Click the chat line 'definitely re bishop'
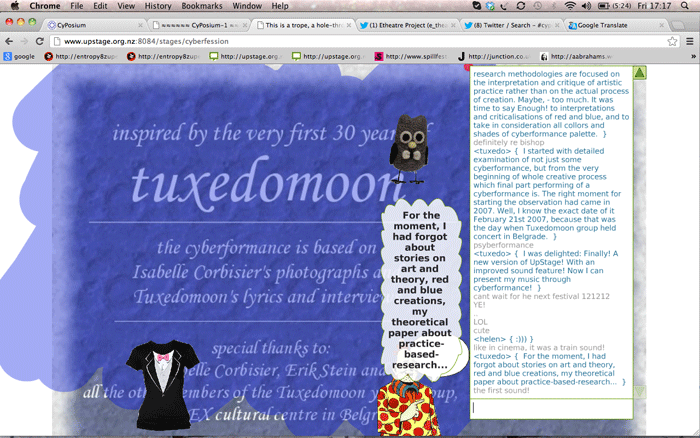 pyautogui.click(x=508, y=142)
